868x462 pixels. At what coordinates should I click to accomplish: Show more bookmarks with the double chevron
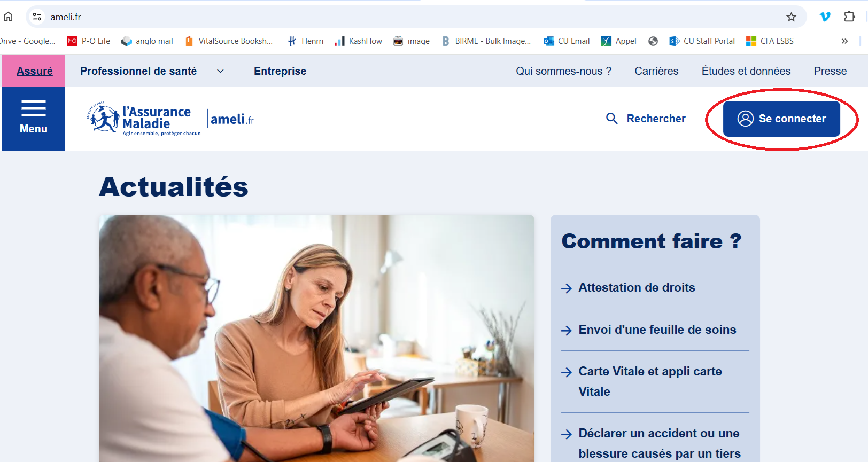pyautogui.click(x=844, y=41)
